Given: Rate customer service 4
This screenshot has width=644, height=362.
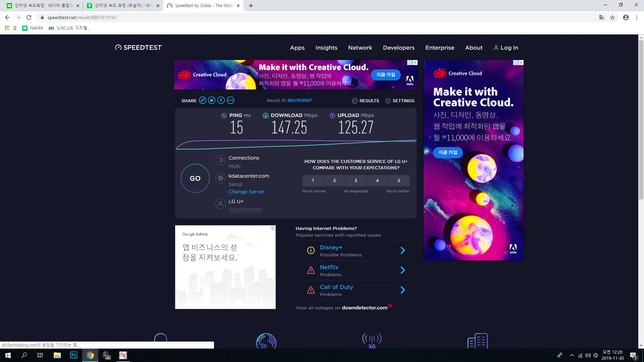Looking at the screenshot, I should click(x=377, y=181).
